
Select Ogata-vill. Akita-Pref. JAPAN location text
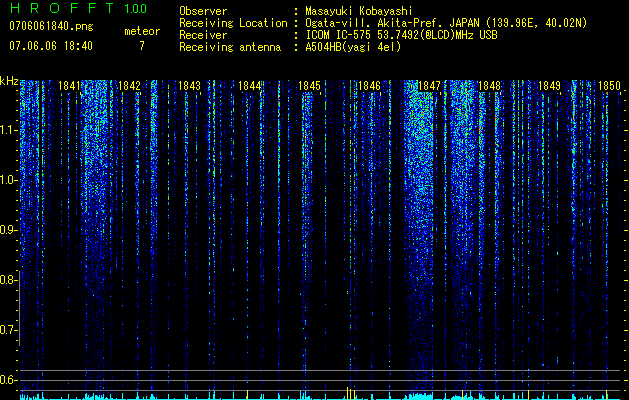(x=446, y=23)
